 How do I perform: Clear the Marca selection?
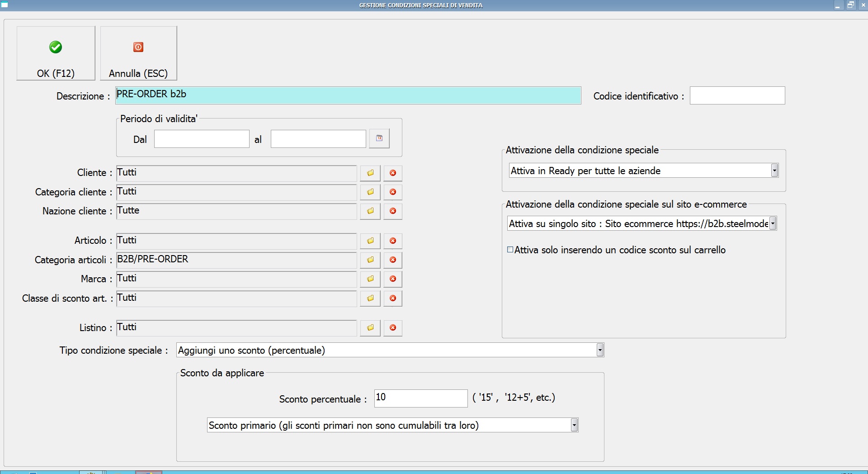click(393, 279)
